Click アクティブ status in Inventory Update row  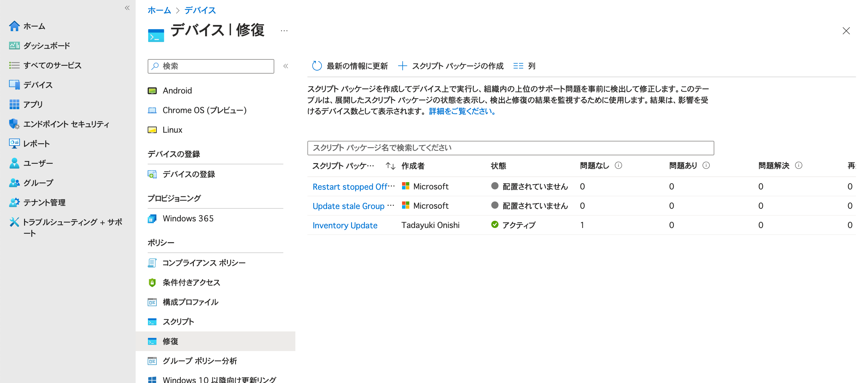[513, 225]
